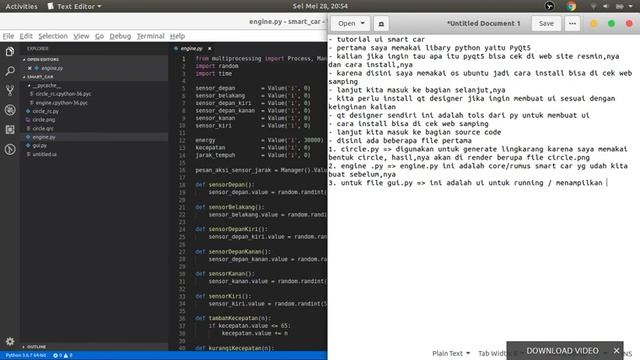Open the volume indicator in system tray

(x=606, y=6)
